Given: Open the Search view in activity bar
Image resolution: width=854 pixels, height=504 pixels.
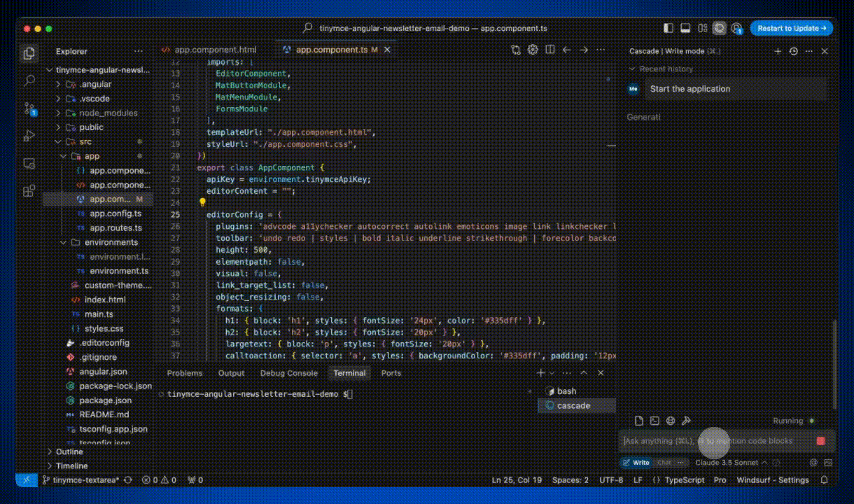Looking at the screenshot, I should pos(29,81).
